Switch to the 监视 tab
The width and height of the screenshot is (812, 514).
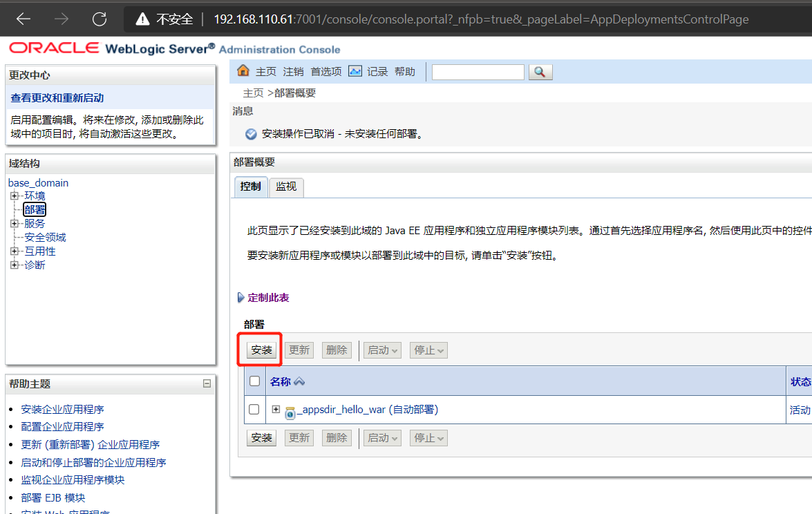286,187
